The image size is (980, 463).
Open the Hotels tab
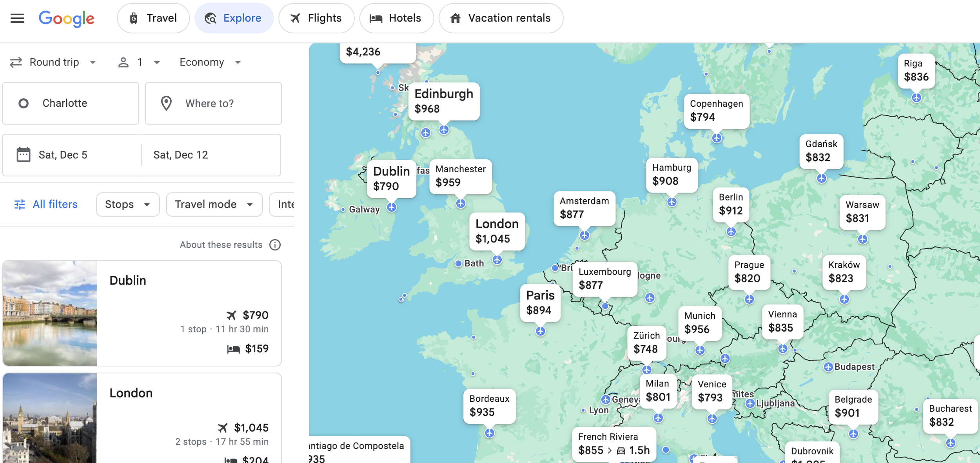(396, 18)
